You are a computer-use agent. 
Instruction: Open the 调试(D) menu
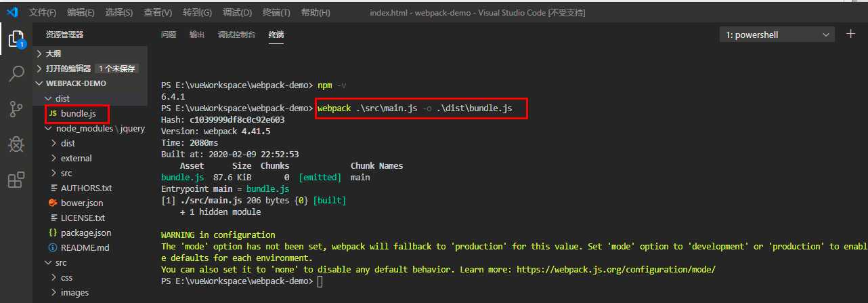pyautogui.click(x=237, y=13)
